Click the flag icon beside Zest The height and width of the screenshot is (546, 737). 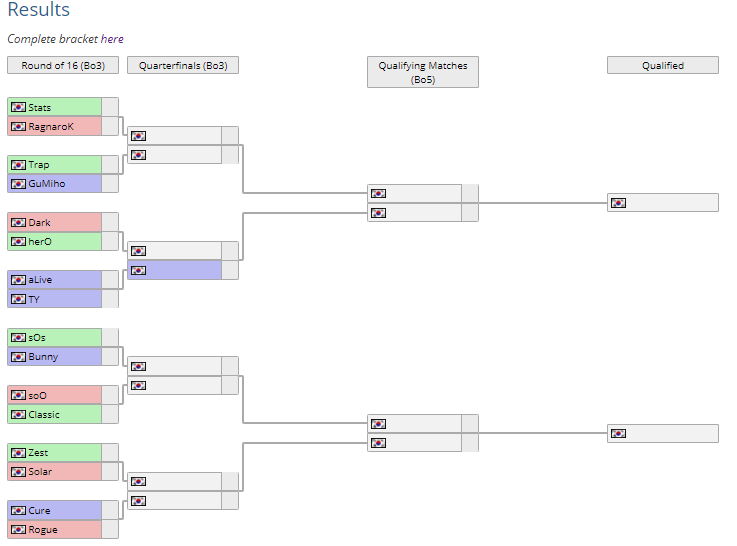[x=18, y=453]
